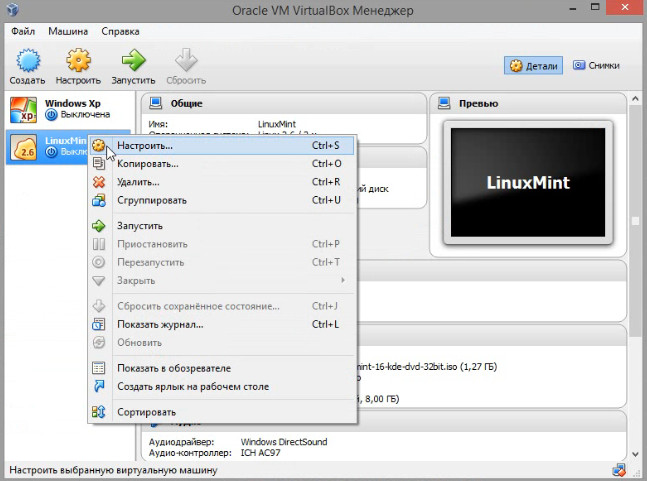
Task: Select Создать ярлык на рабочем столе
Action: tap(192, 386)
